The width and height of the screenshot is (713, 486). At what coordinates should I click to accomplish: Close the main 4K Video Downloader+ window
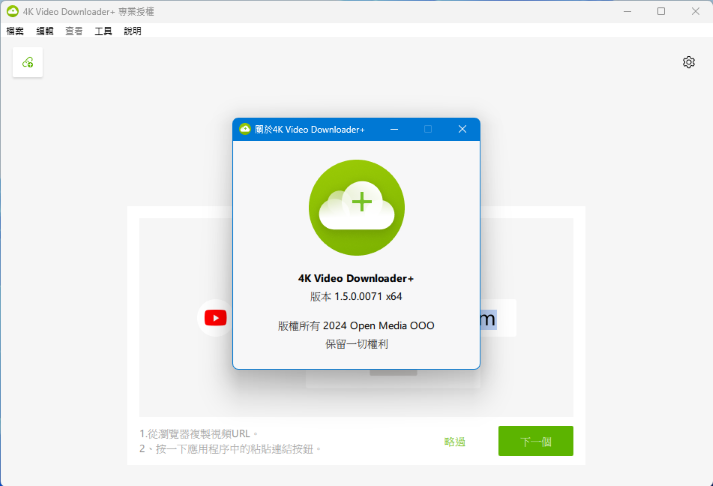pyautogui.click(x=694, y=11)
